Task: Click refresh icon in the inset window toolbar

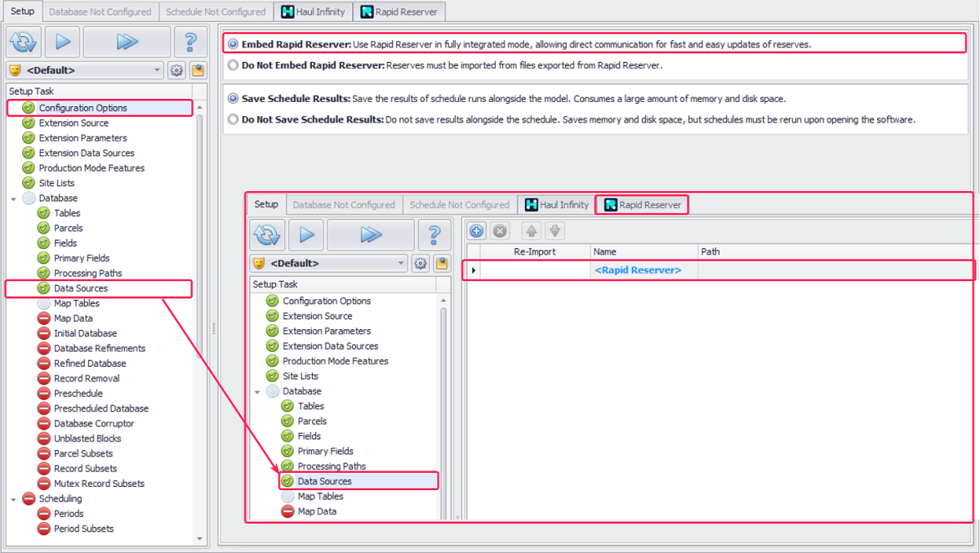Action: pyautogui.click(x=267, y=235)
